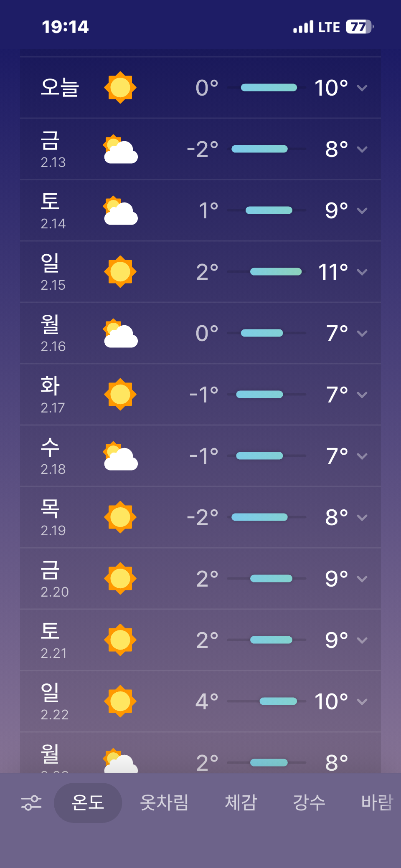The width and height of the screenshot is (401, 868).
Task: Tap the temperature range bar for 토 2.21
Action: click(271, 640)
